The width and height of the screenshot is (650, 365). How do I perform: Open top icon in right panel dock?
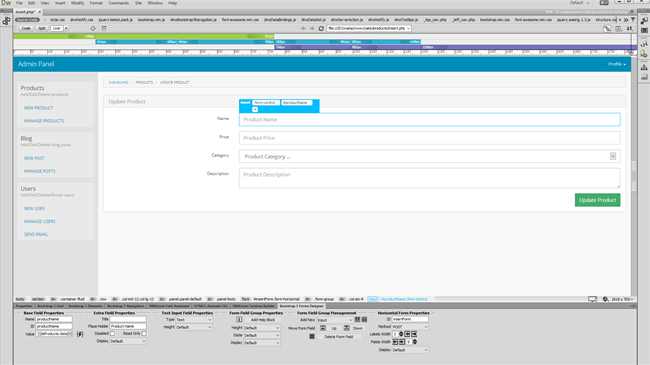tap(644, 21)
